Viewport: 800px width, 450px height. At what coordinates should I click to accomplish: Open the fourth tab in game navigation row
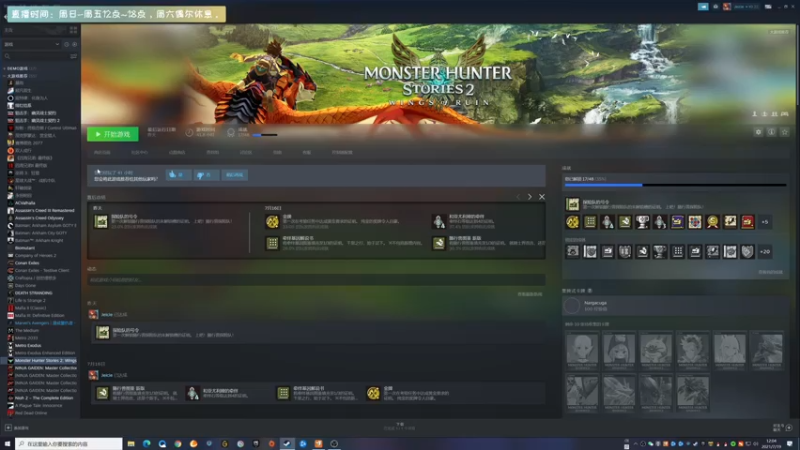click(213, 153)
